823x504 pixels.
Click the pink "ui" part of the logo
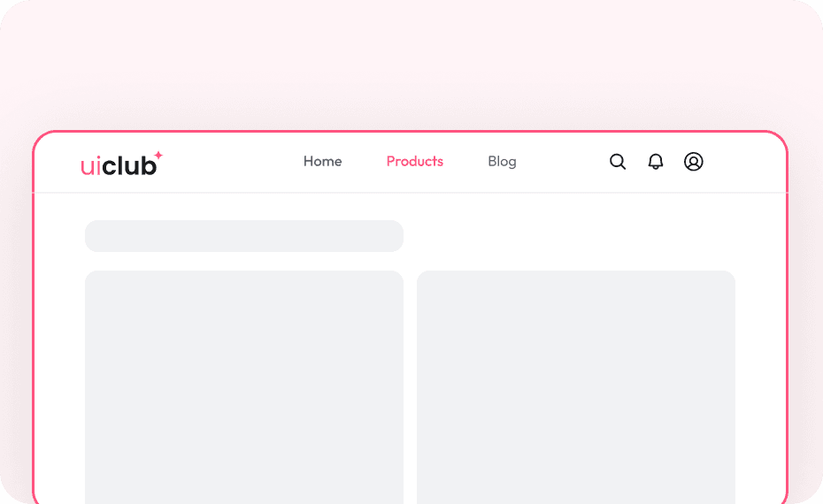[x=90, y=165]
